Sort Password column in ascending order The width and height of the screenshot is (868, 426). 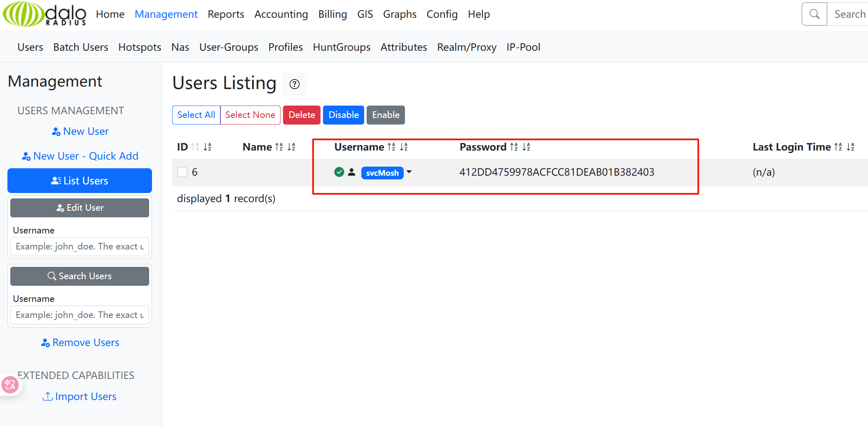[x=514, y=147]
